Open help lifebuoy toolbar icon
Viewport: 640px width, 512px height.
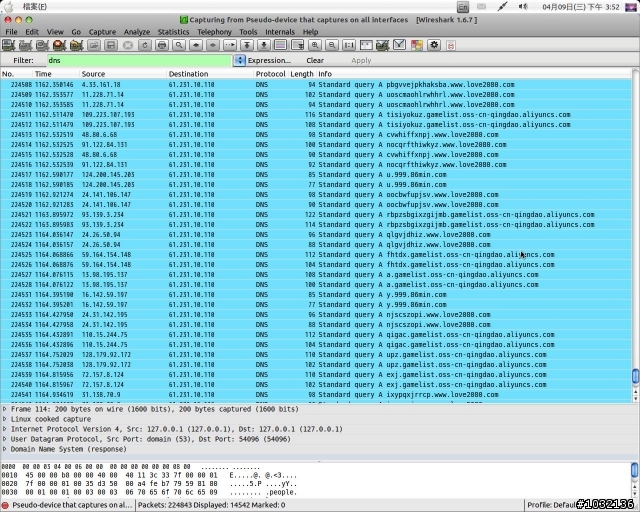(x=451, y=45)
